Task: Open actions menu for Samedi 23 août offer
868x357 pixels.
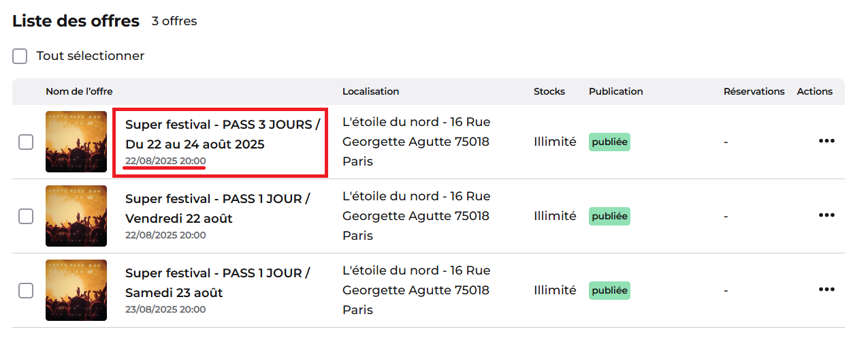Action: tap(826, 290)
